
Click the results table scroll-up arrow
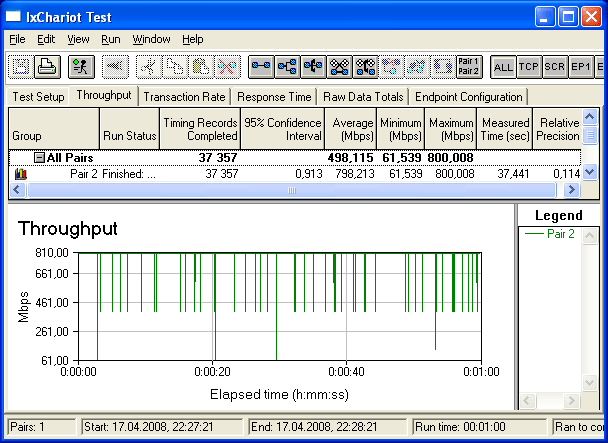(x=590, y=116)
